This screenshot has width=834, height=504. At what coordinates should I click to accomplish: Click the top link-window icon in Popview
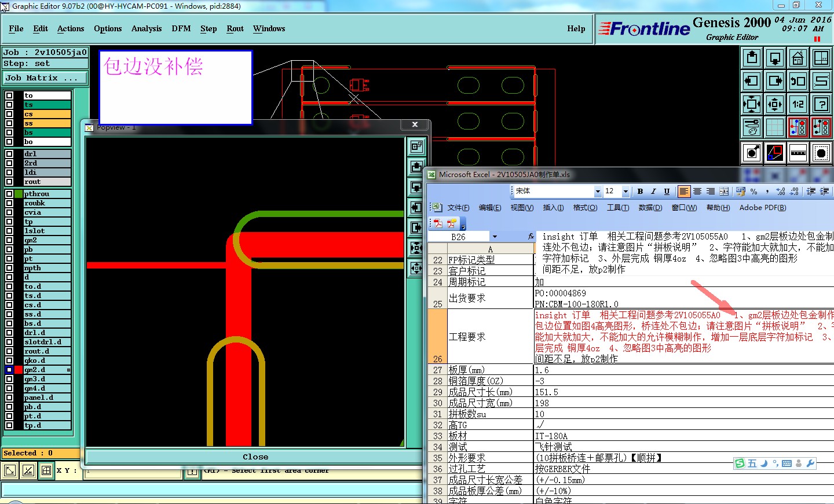point(416,147)
